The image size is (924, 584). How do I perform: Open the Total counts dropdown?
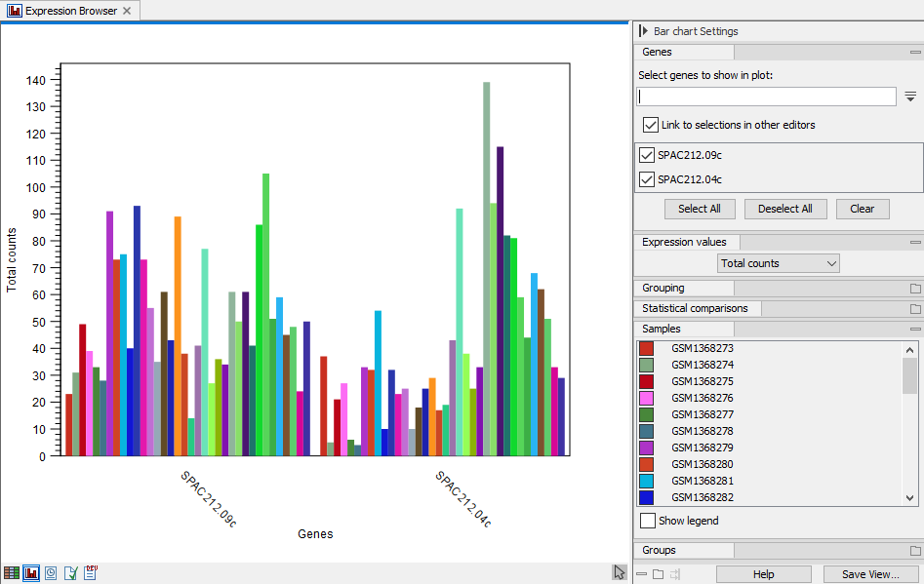[x=778, y=262]
